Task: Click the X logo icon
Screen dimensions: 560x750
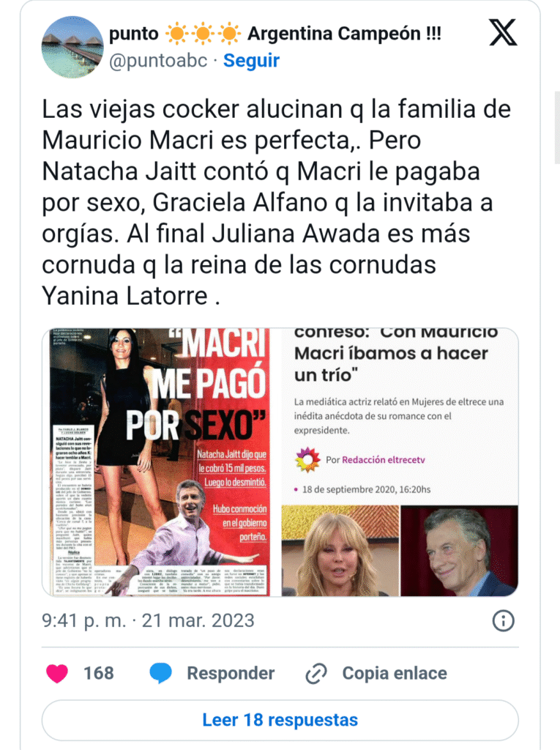Action: click(503, 32)
